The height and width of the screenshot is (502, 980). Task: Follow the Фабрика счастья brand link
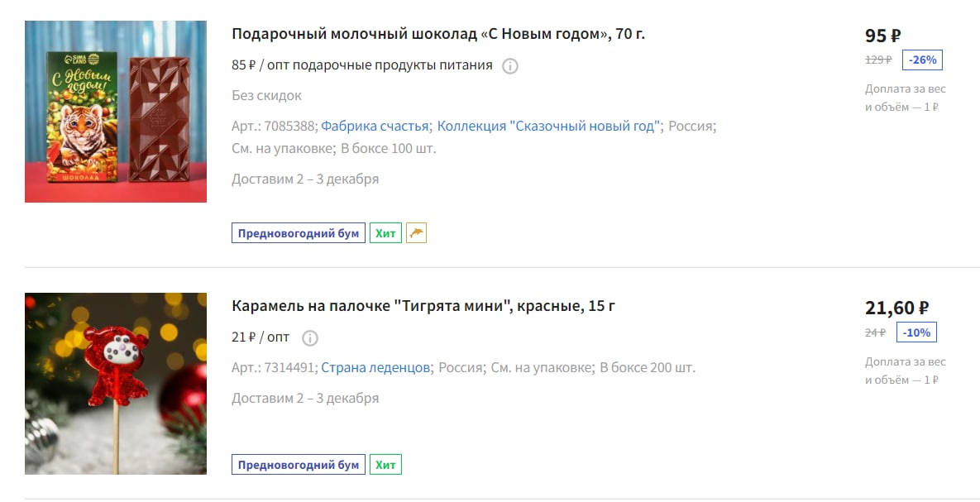coord(375,126)
